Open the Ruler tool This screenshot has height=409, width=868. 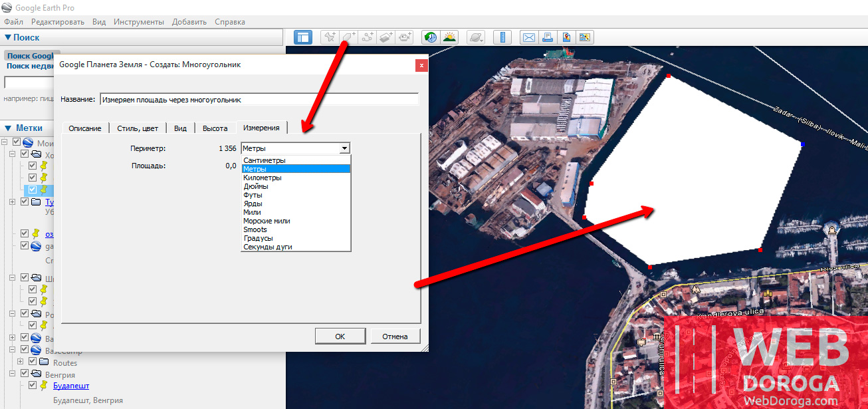click(502, 38)
